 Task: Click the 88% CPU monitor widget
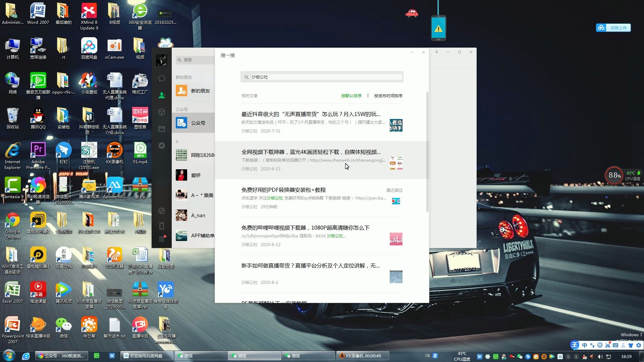[x=614, y=175]
